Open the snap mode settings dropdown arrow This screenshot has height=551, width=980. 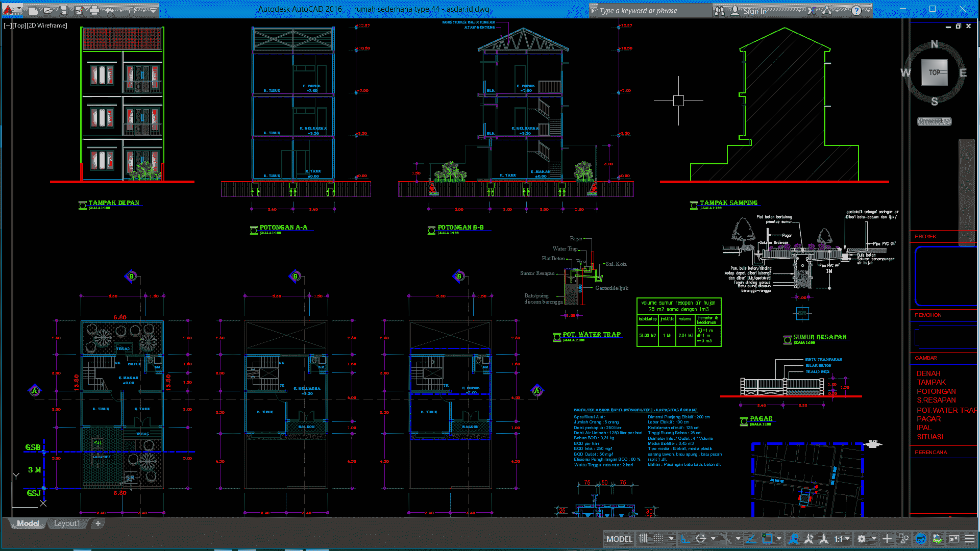point(671,539)
